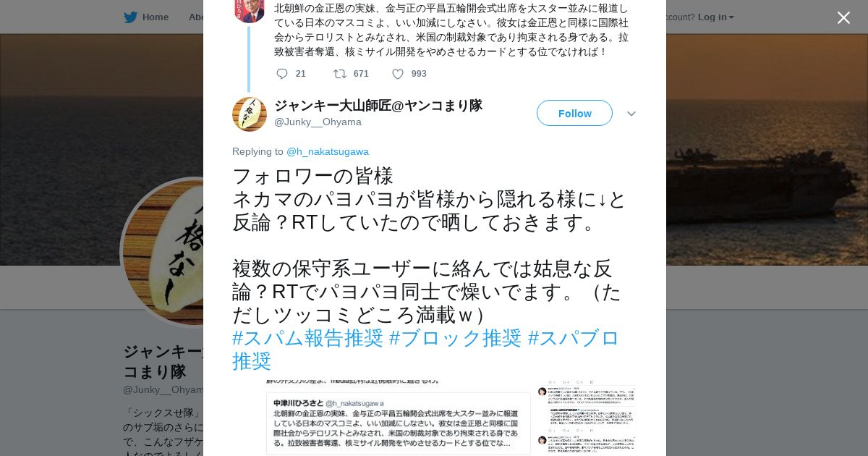Screen dimensions: 868x456
Task: Click the @Junky__Ohyama handle in tweet
Action: pos(318,122)
